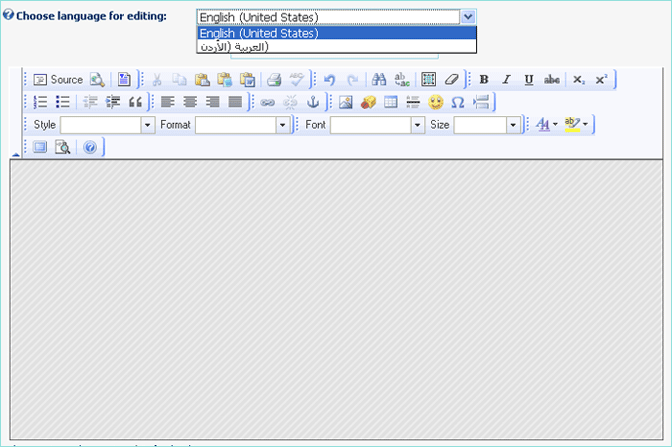The image size is (672, 447).
Task: Click the Paste clipboard icon
Action: 202,80
